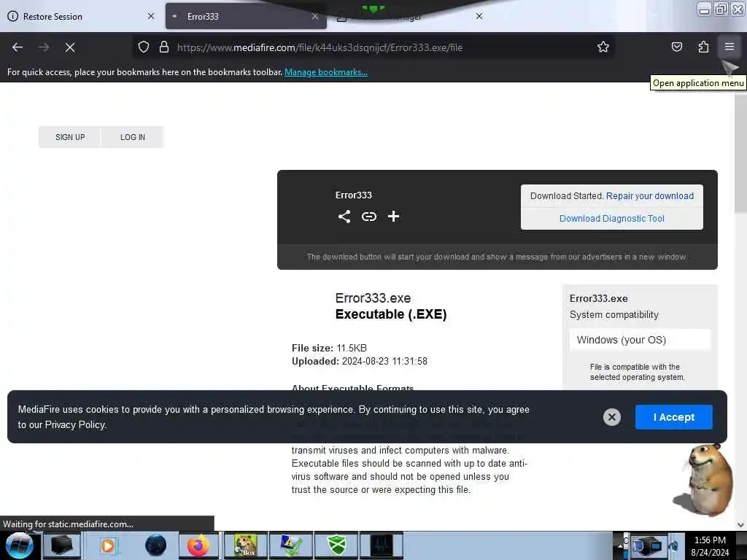Viewport: 747px width, 560px height.
Task: Open the taskbar clock showing 1:56 PM
Action: (710, 546)
